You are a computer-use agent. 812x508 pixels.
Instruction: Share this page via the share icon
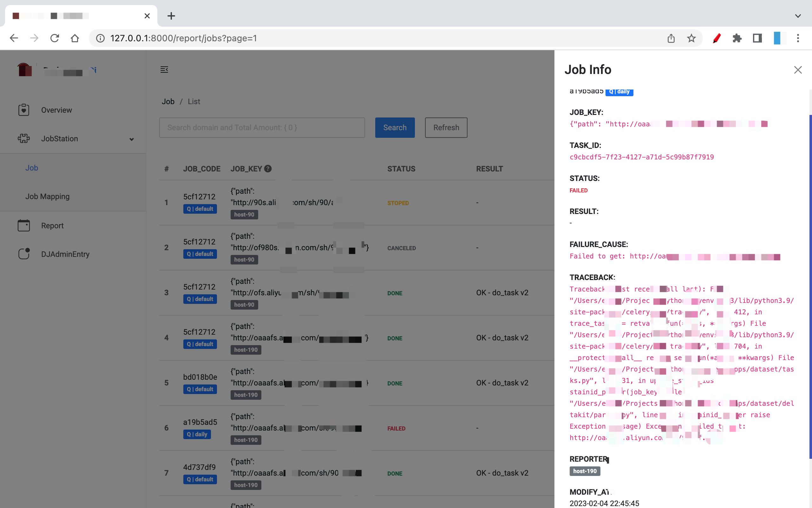(671, 38)
